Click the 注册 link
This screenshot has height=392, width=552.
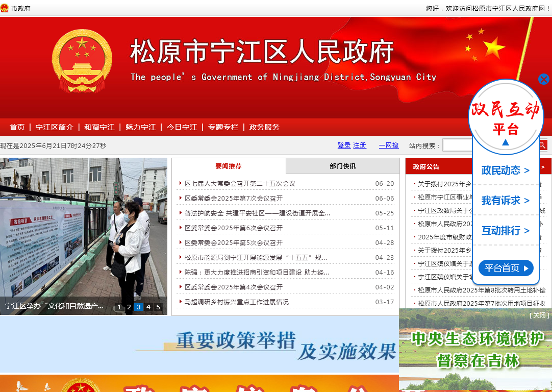360,145
